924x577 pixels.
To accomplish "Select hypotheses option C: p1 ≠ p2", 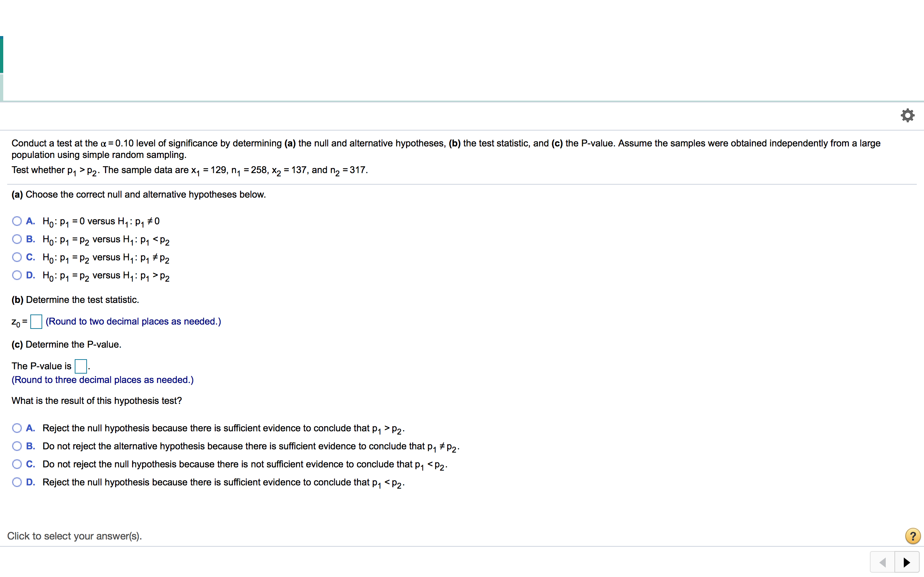I will [17, 257].
